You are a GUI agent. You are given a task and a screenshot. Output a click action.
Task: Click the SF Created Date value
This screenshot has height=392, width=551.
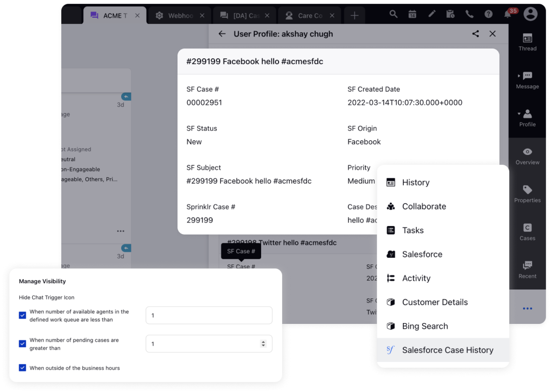(405, 102)
